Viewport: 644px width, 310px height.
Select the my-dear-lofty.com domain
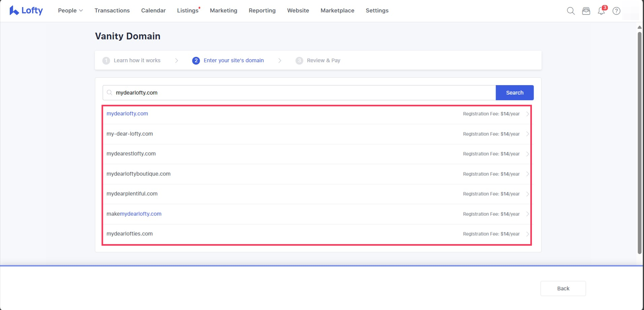pos(130,134)
